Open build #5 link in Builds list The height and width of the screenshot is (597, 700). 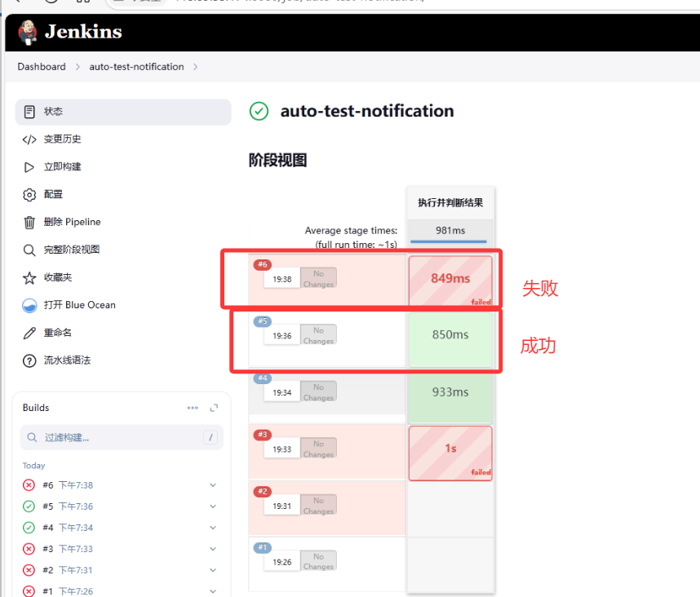tap(48, 506)
